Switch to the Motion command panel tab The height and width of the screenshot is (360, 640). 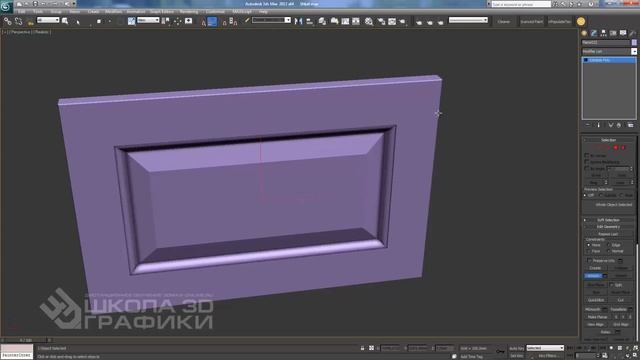pyautogui.click(x=613, y=33)
